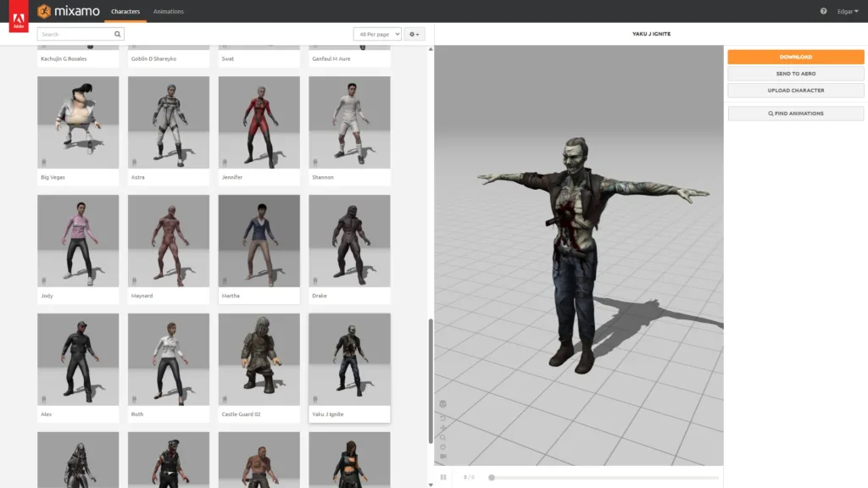
Task: Open the 48 Per page dropdown
Action: tap(377, 34)
